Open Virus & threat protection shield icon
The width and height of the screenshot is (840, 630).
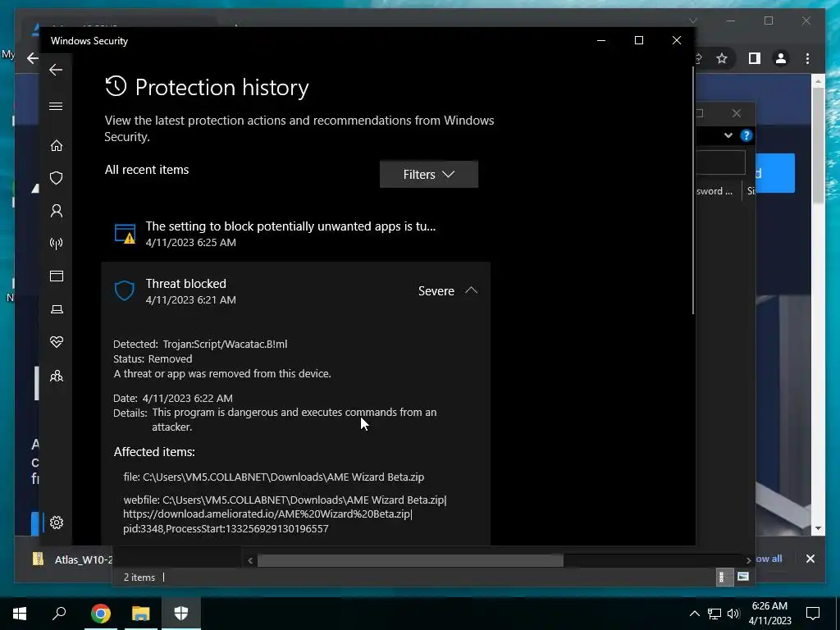tap(57, 178)
